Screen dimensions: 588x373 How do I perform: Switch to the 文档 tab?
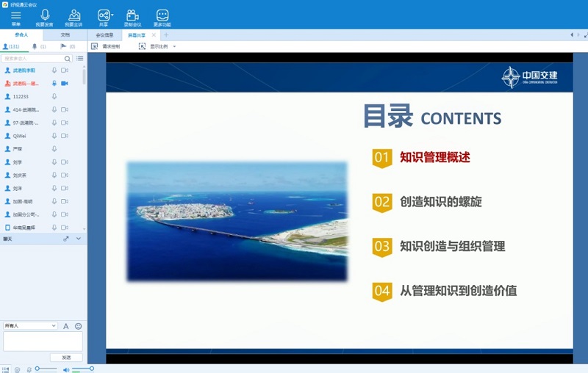65,35
